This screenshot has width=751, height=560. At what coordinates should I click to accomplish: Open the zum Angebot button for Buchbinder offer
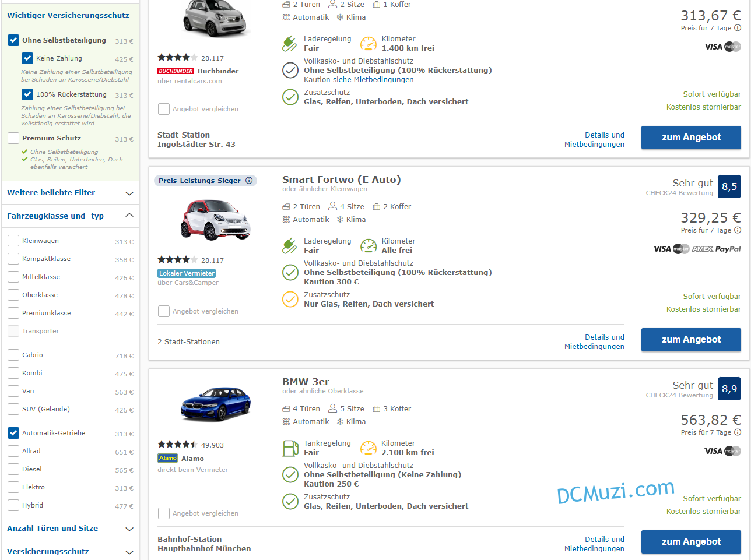(691, 138)
